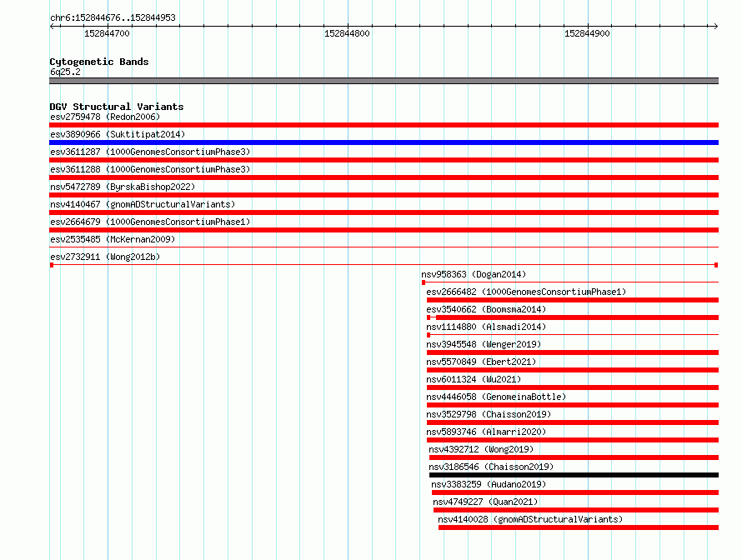Open nsv4140467 (gnomADStructuralVariants) variant
742x560 pixels.
click(x=143, y=204)
